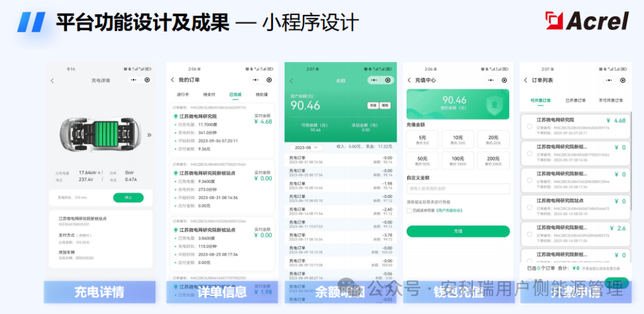Choose the 50元 recharge amount

click(423, 160)
